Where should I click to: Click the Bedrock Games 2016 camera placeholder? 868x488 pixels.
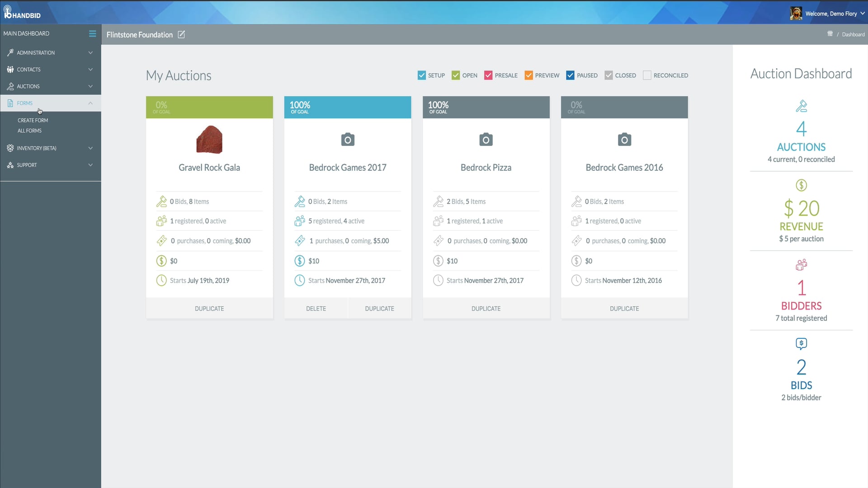coord(624,139)
